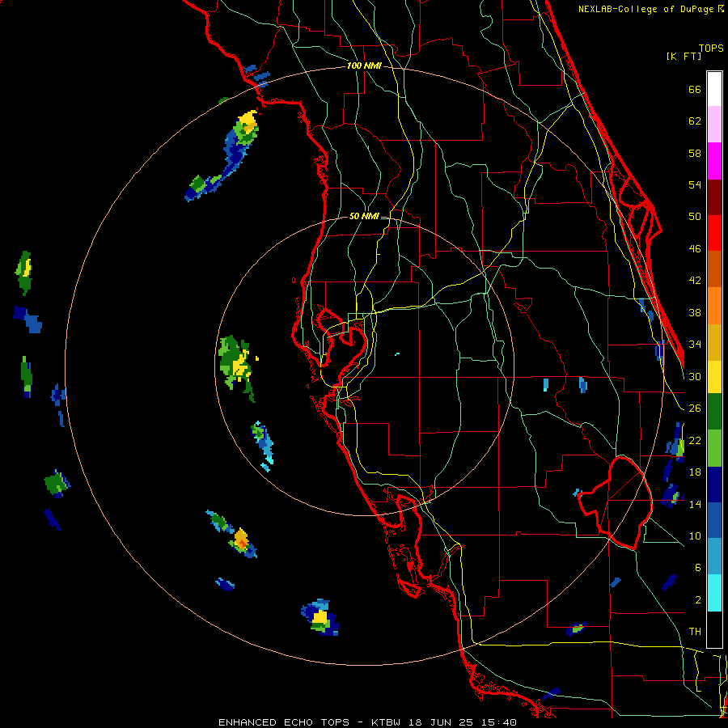Choose the light green legend swatch
The width and height of the screenshot is (728, 728).
(714, 448)
